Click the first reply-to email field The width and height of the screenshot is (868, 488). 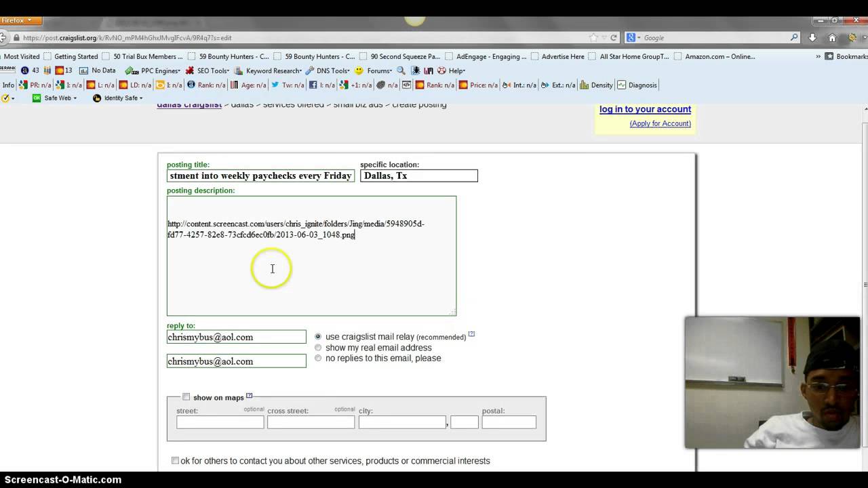click(236, 337)
